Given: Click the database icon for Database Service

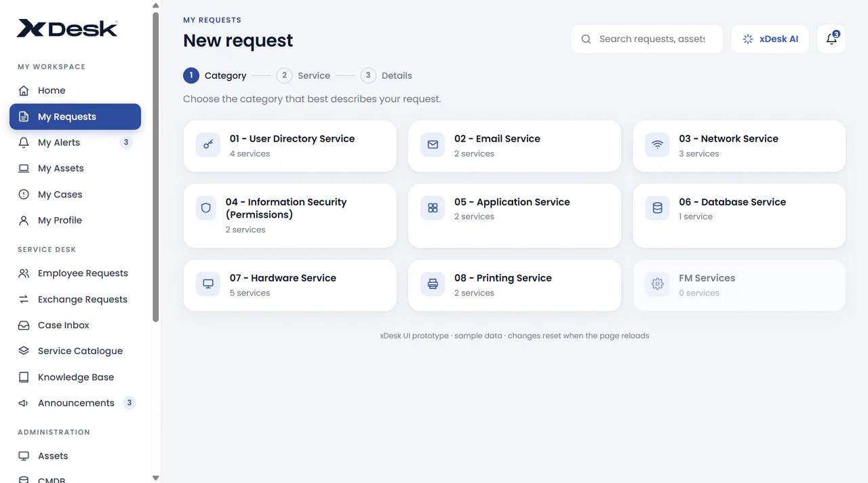Looking at the screenshot, I should pyautogui.click(x=657, y=208).
